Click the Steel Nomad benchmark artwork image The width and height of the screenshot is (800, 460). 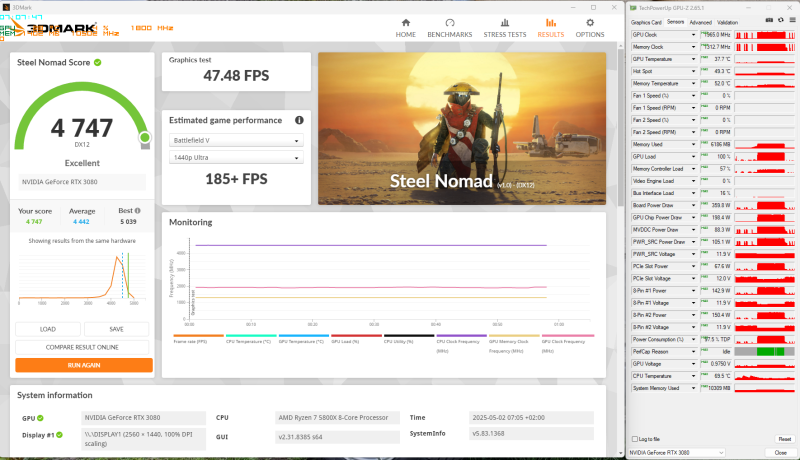point(462,129)
